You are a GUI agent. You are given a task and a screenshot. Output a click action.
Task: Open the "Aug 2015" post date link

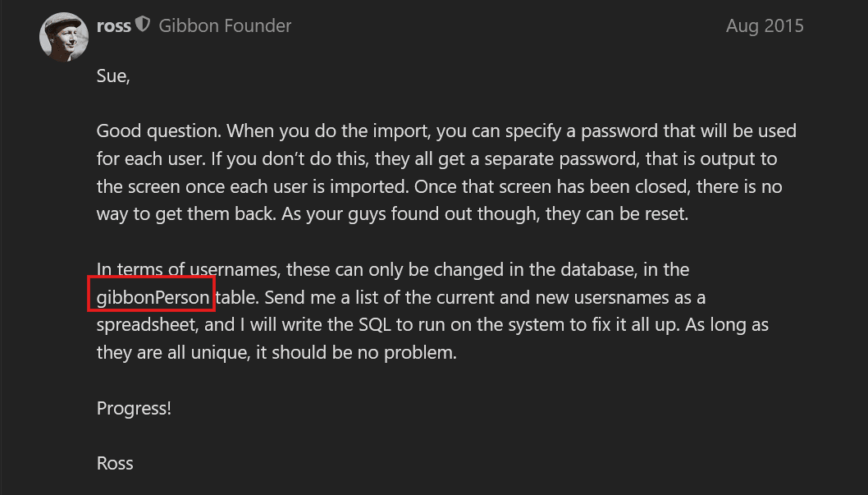pyautogui.click(x=764, y=26)
